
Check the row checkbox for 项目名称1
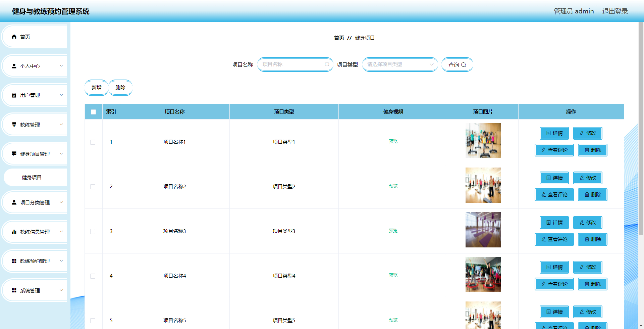pyautogui.click(x=93, y=142)
